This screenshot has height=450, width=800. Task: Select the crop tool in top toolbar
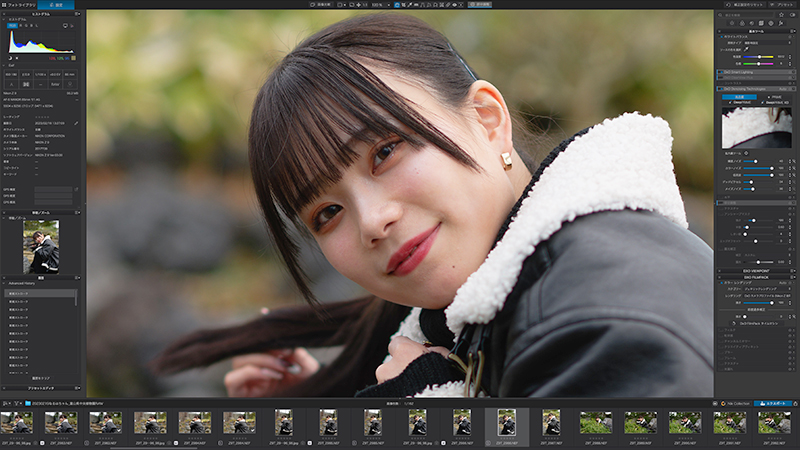(404, 5)
